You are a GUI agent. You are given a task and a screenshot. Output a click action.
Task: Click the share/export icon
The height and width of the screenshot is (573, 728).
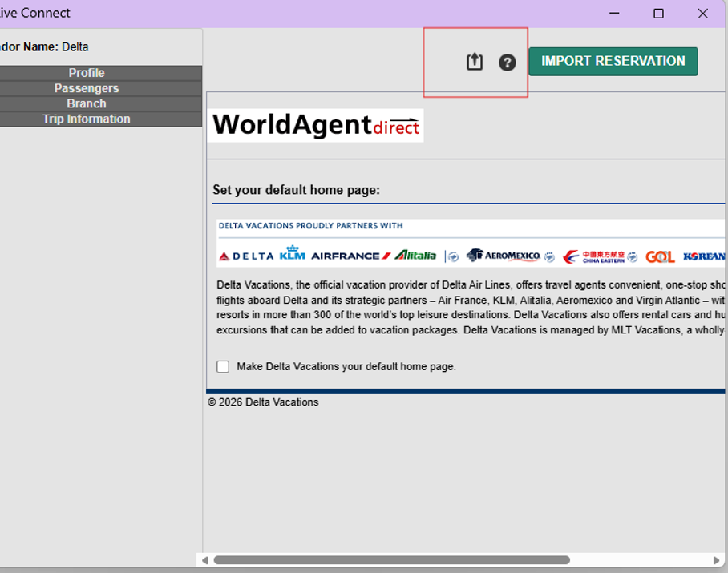475,62
